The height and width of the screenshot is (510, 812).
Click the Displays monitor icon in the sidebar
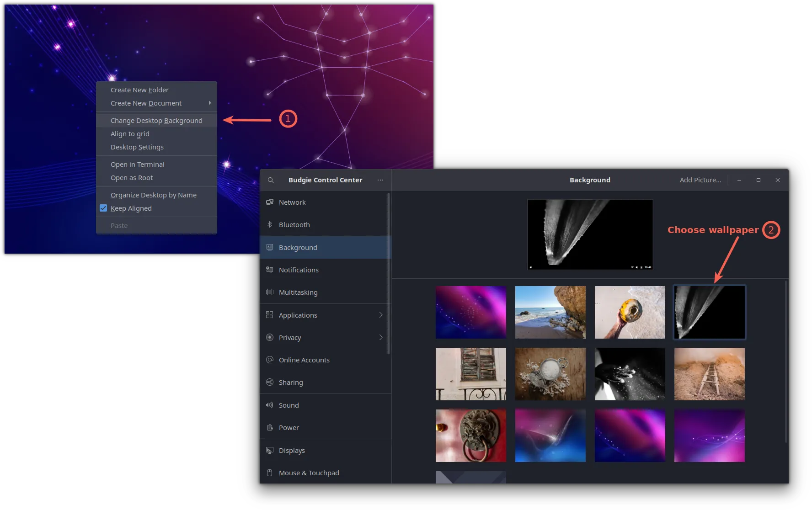270,450
